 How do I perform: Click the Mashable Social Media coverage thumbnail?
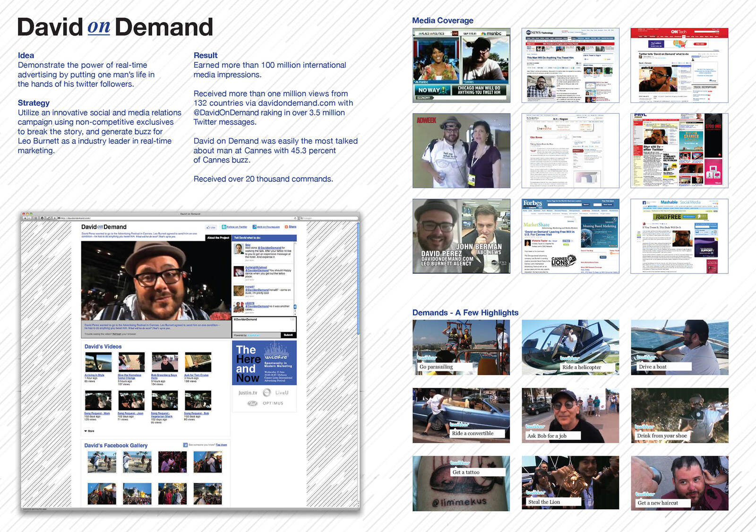click(x=679, y=236)
